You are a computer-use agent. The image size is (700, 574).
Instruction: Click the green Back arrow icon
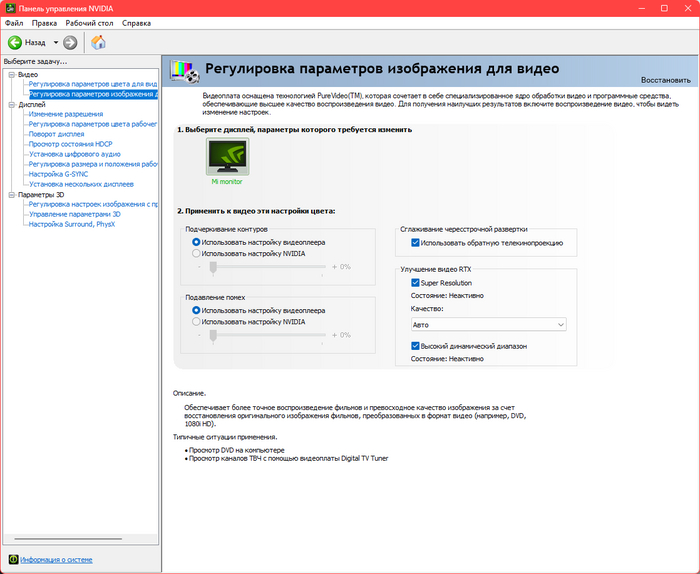[15, 42]
